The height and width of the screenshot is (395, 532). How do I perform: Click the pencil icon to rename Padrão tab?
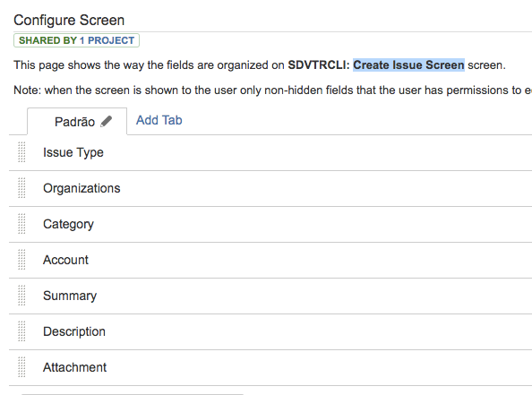(x=107, y=121)
